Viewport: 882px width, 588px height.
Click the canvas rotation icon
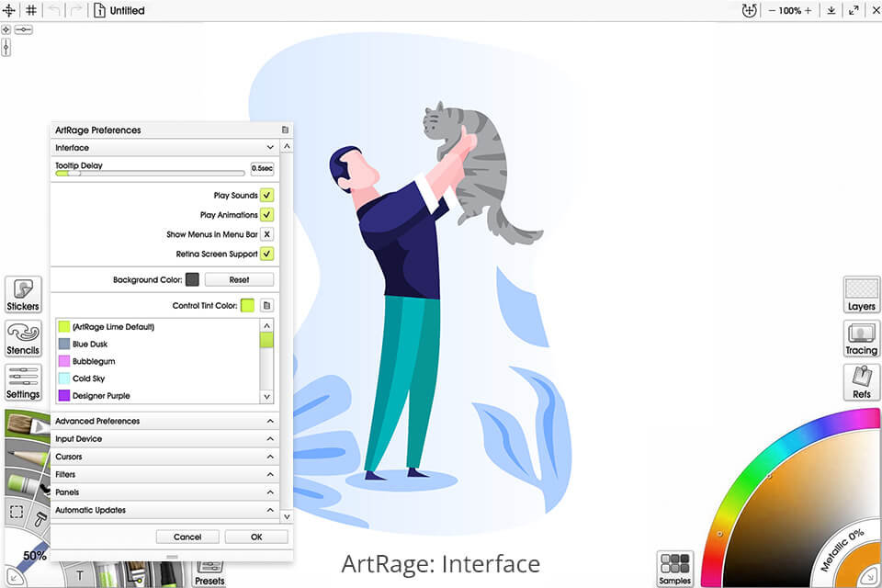pos(749,10)
